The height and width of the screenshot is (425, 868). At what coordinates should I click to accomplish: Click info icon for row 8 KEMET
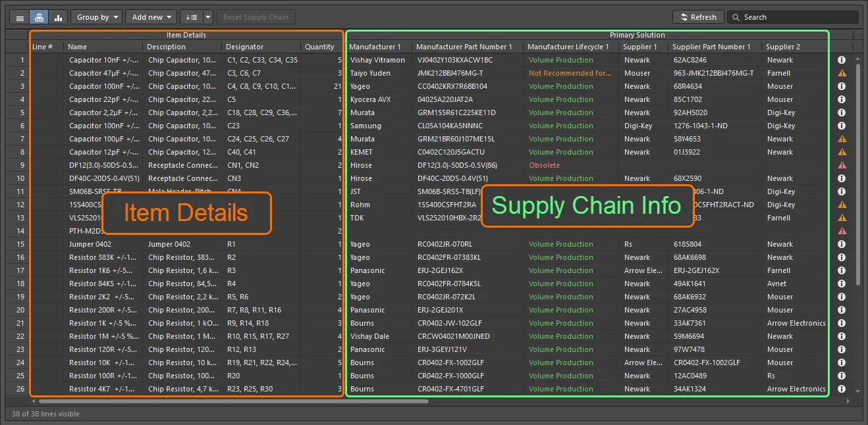(x=842, y=152)
